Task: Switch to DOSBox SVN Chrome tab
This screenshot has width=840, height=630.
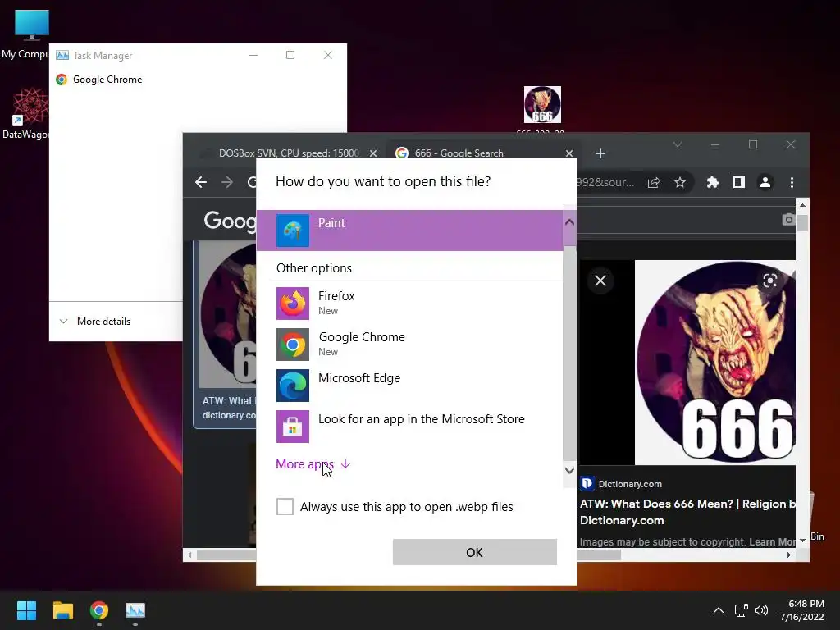Action: coord(288,153)
